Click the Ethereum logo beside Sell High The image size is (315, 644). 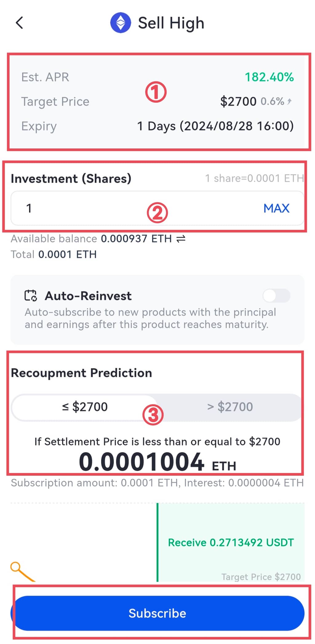coord(121,23)
